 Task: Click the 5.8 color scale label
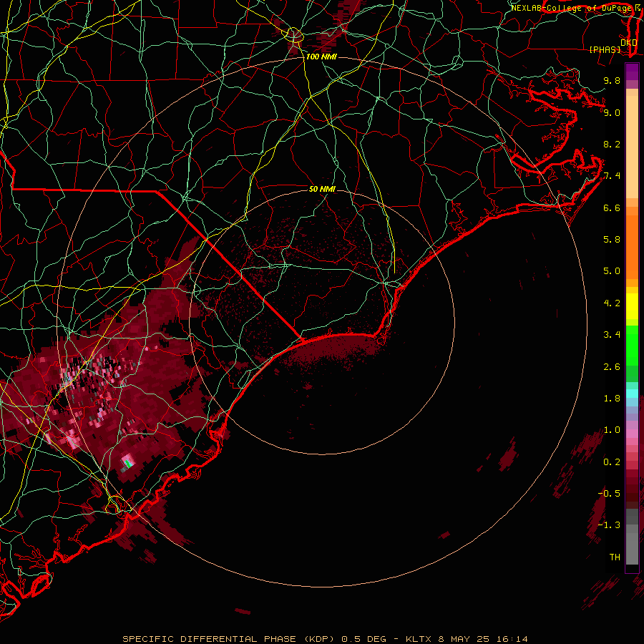point(612,240)
